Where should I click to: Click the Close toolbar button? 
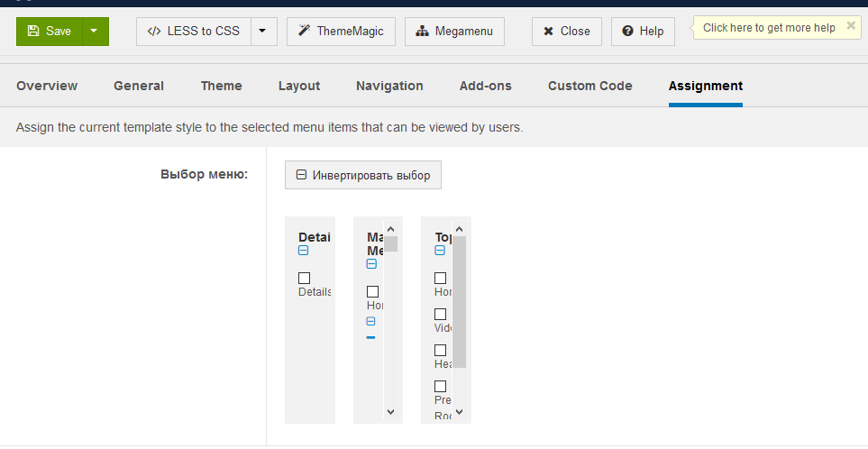tap(567, 31)
